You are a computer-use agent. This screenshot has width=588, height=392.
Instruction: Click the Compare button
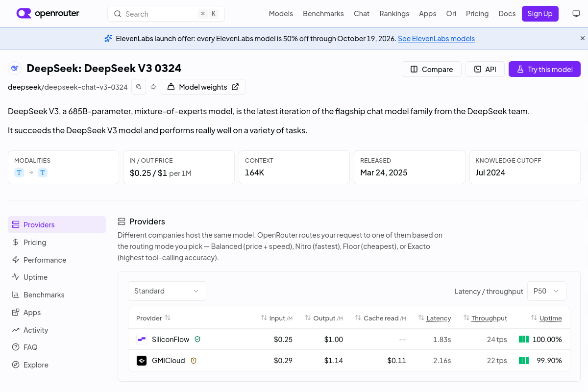(432, 69)
